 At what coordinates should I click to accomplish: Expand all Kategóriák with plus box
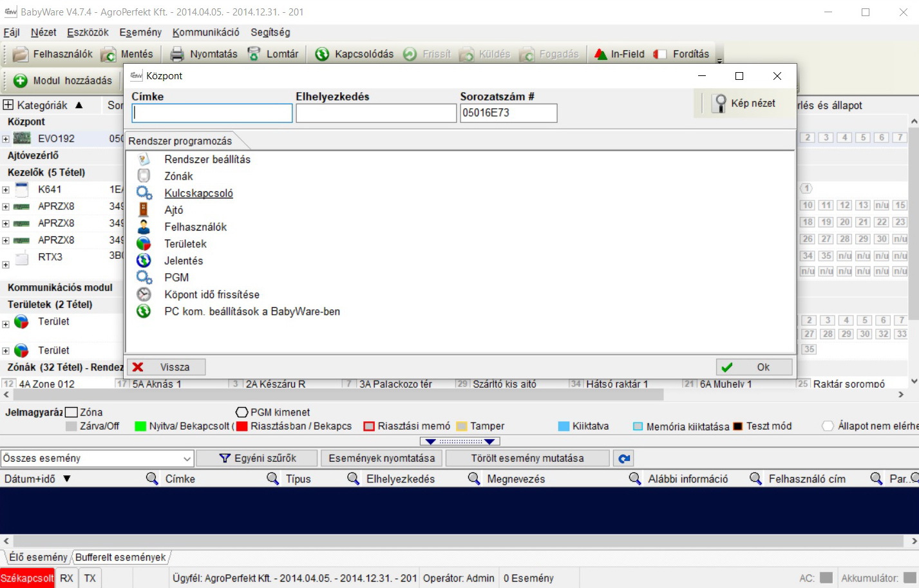tap(8, 105)
